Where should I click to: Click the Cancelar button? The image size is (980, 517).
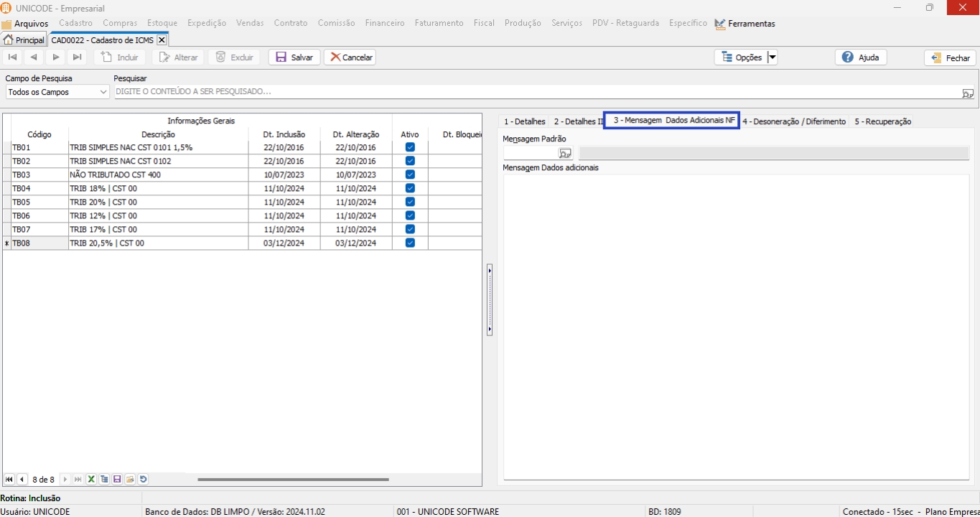[350, 57]
